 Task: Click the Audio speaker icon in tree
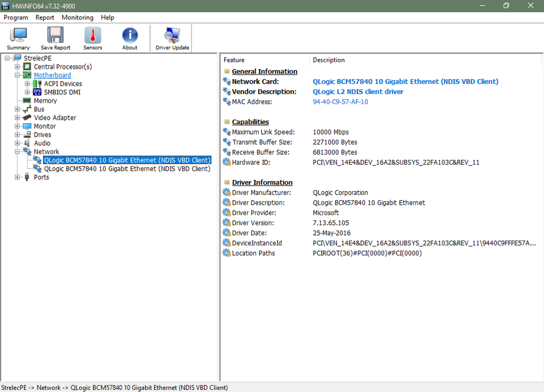click(x=27, y=143)
